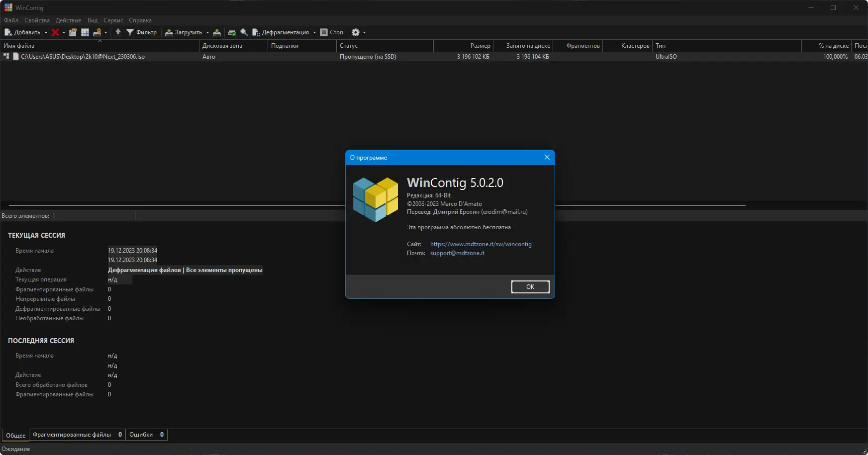Open the Действие menu
The height and width of the screenshot is (455, 868).
[x=68, y=20]
